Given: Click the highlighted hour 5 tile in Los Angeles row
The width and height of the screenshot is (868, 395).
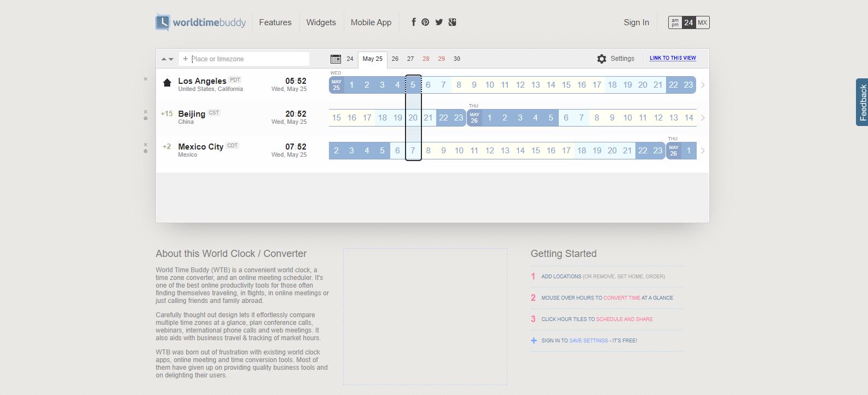Looking at the screenshot, I should pyautogui.click(x=413, y=85).
